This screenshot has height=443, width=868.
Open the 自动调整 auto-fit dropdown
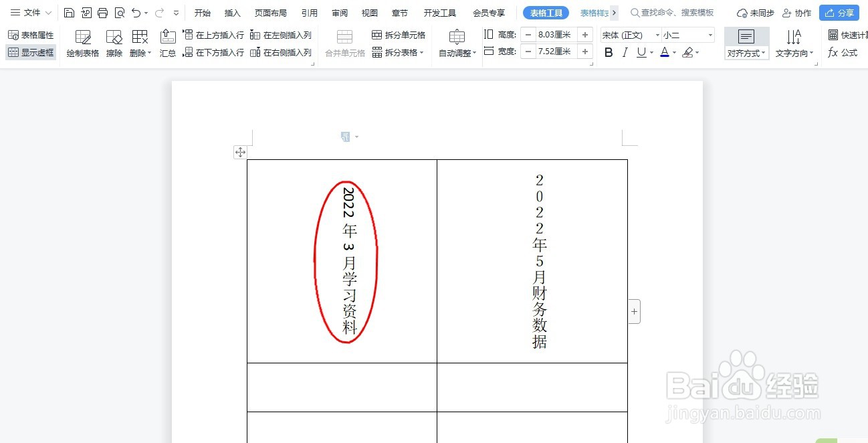tap(457, 44)
